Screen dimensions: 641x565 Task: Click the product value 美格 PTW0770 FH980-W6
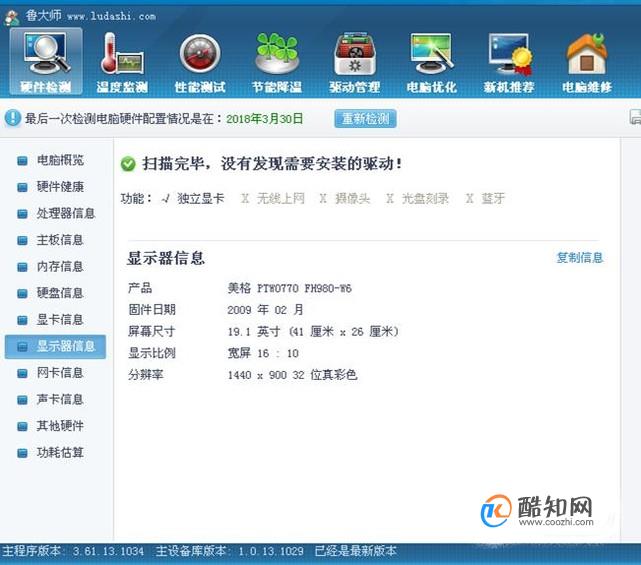(x=289, y=288)
